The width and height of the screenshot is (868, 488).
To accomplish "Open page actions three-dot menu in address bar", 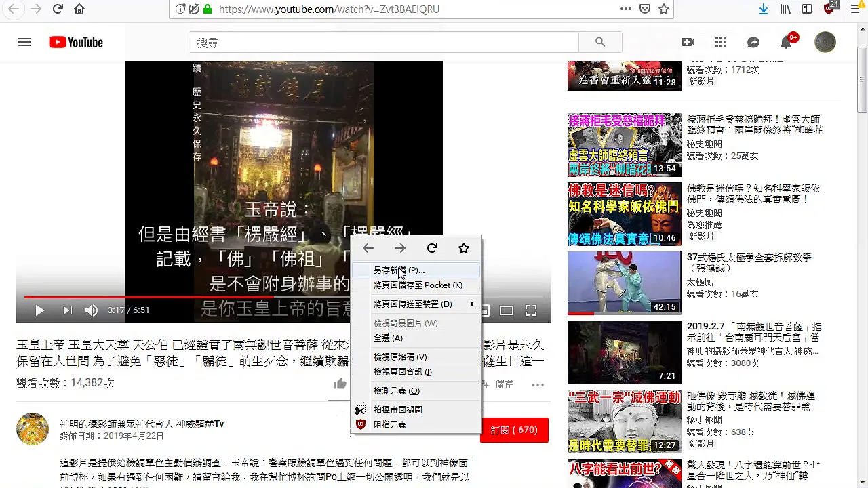I will [x=626, y=9].
